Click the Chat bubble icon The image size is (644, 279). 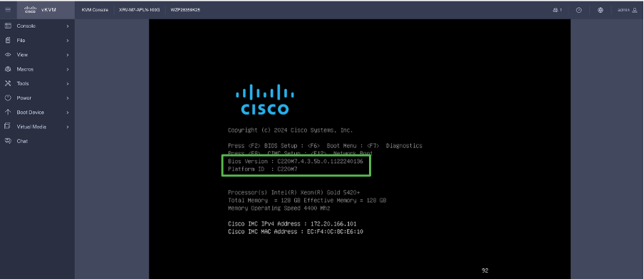point(7,141)
